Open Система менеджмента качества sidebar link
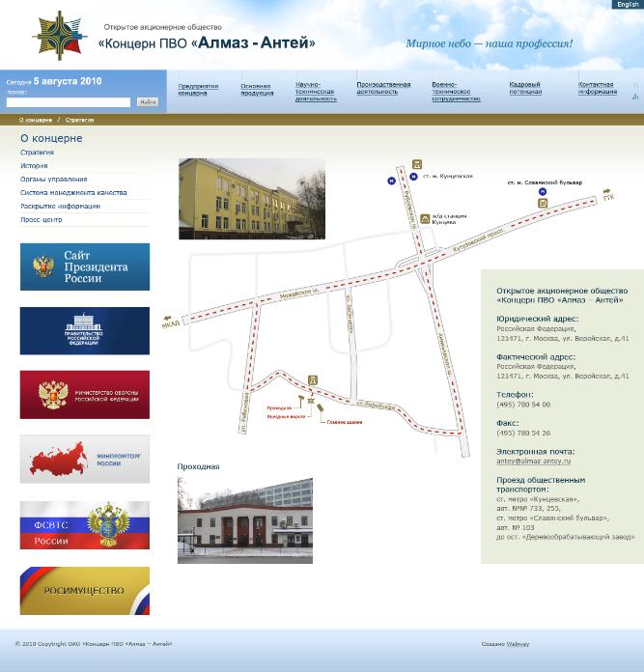This screenshot has width=644, height=672. click(73, 192)
